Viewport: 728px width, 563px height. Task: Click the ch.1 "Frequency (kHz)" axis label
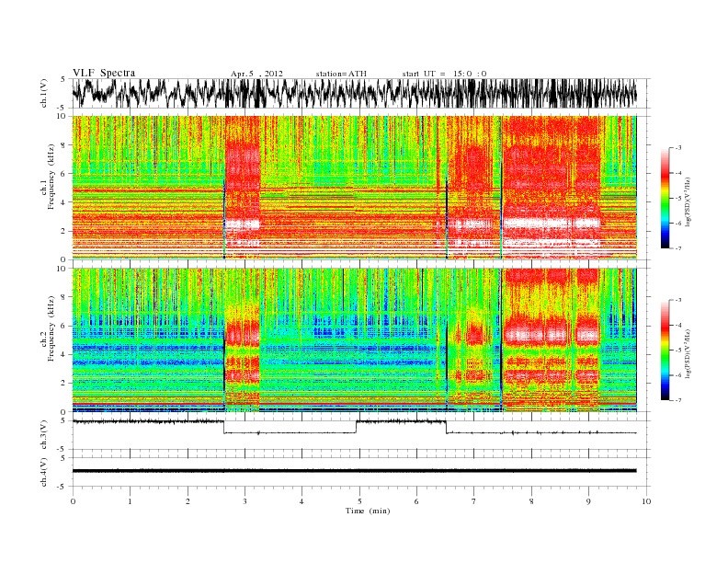51,177
